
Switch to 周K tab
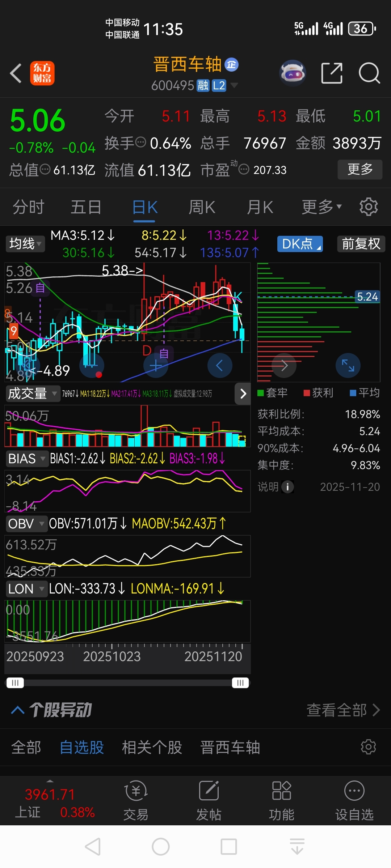[202, 207]
